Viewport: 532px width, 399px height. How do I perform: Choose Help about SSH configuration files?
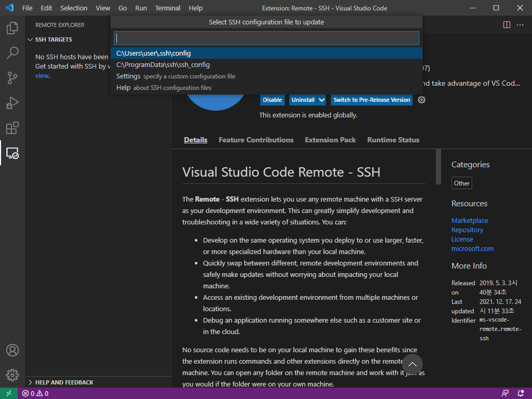[x=267, y=88]
